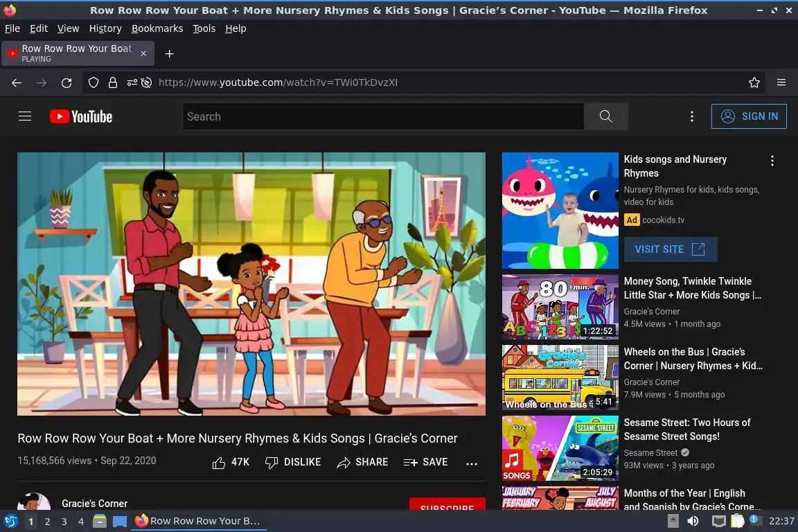Open the file manager taskbar icon
The height and width of the screenshot is (532, 798).
coord(100,522)
